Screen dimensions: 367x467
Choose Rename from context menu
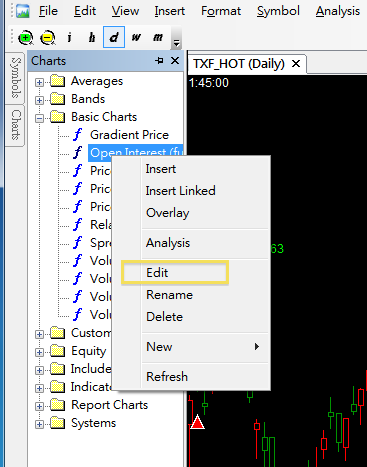click(191, 295)
